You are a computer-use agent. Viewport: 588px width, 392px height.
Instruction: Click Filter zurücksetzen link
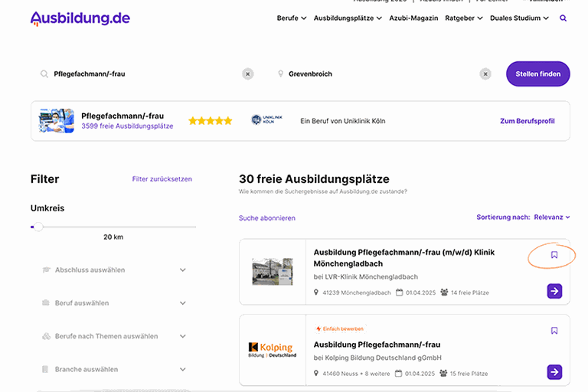pos(162,179)
